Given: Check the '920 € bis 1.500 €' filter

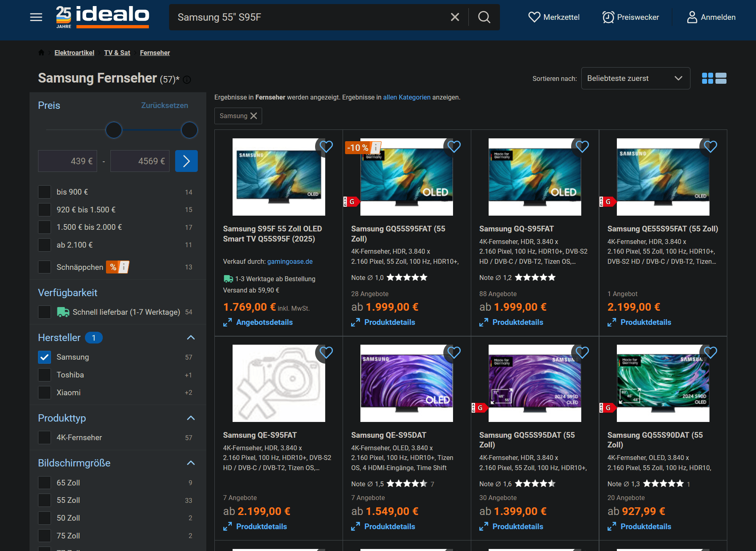Looking at the screenshot, I should tap(44, 210).
